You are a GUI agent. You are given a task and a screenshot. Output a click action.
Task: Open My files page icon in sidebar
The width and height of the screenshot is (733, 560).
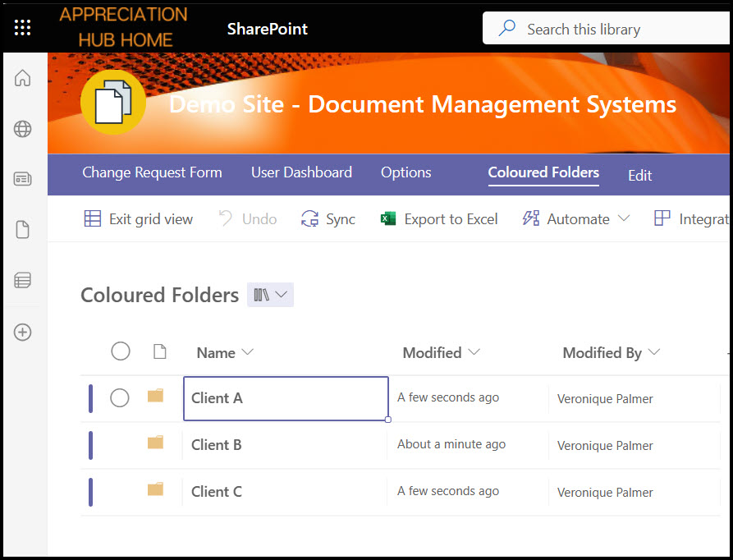point(23,230)
